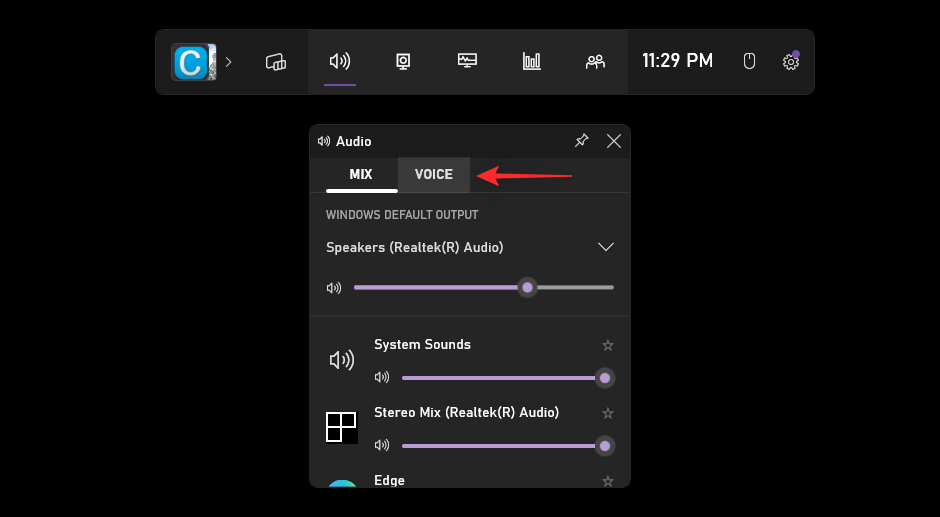Select the MIX tab

(x=361, y=175)
